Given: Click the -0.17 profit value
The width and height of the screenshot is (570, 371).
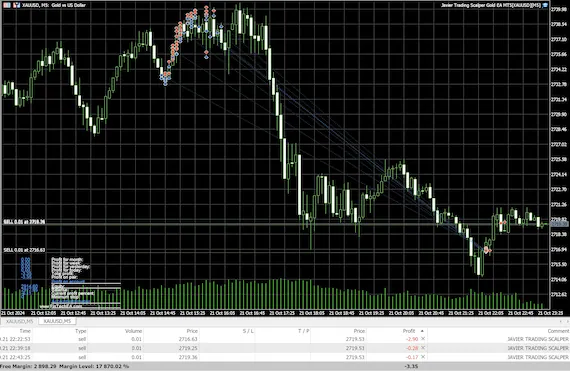Looking at the screenshot, I should click(x=412, y=357).
